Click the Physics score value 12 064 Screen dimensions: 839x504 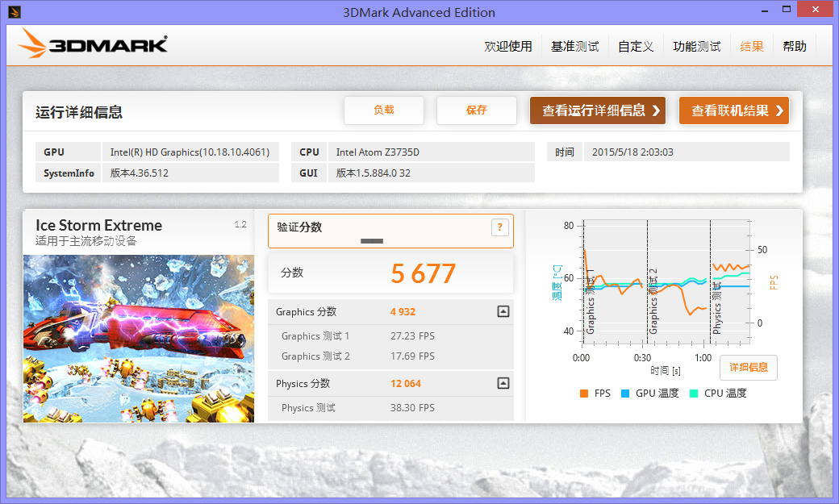point(406,384)
